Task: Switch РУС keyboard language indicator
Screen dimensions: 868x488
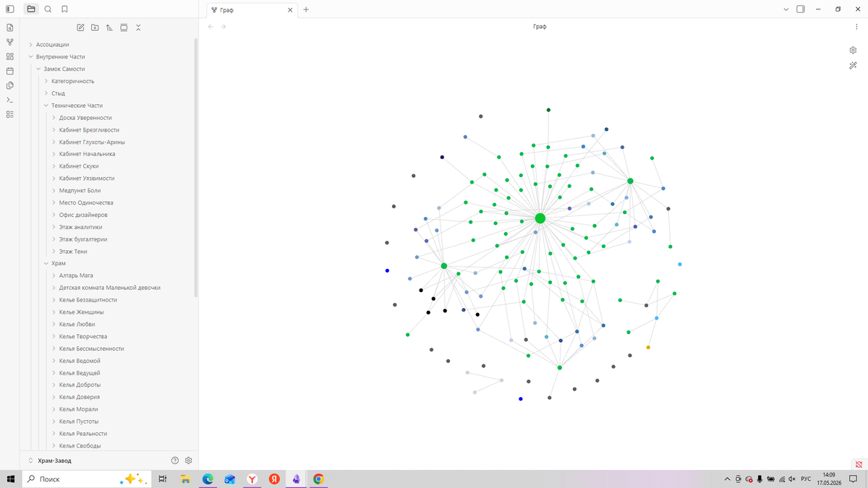Action: (806, 479)
